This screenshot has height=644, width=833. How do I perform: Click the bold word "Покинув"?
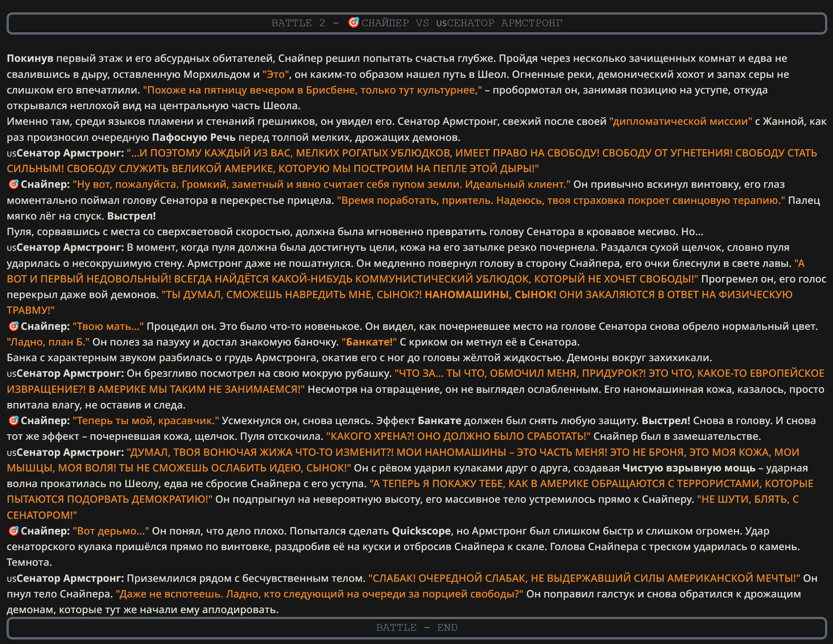(x=30, y=58)
